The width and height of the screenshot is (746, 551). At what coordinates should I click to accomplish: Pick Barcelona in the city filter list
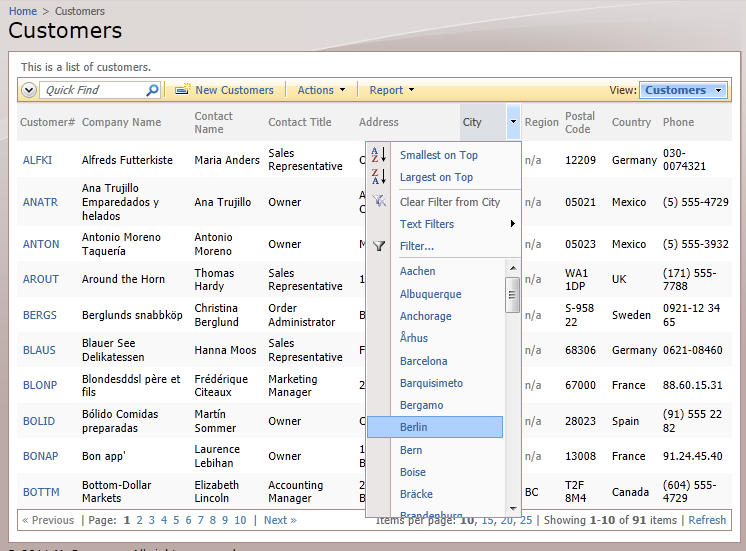pyautogui.click(x=423, y=361)
